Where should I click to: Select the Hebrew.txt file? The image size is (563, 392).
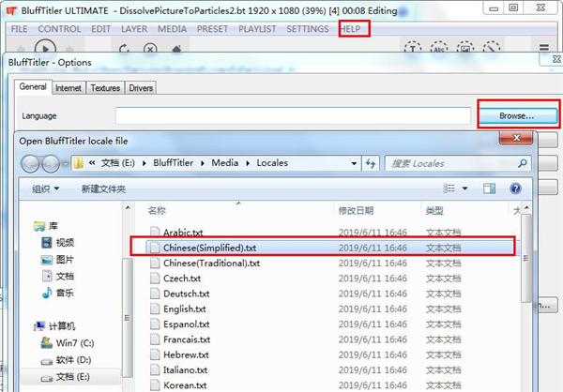186,354
